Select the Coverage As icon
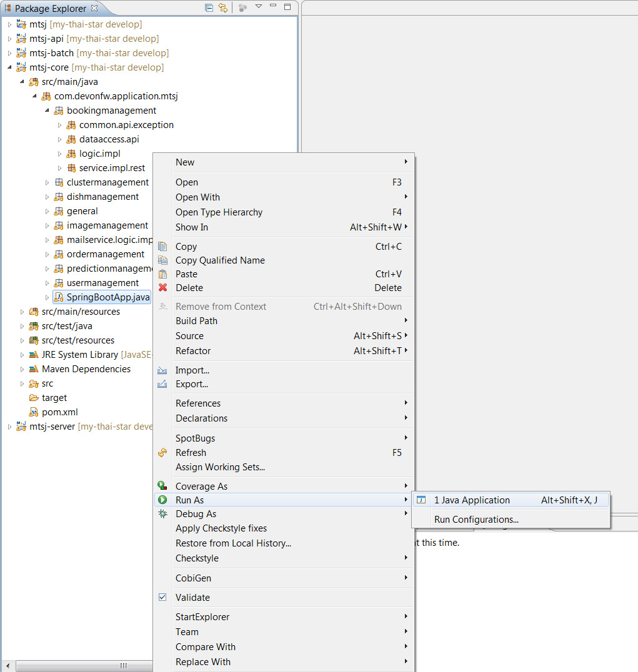The image size is (638, 672). [x=162, y=485]
